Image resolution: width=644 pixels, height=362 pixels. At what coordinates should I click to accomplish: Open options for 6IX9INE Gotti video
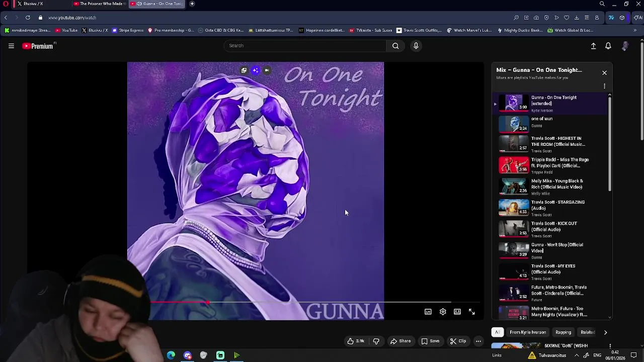[x=610, y=346]
